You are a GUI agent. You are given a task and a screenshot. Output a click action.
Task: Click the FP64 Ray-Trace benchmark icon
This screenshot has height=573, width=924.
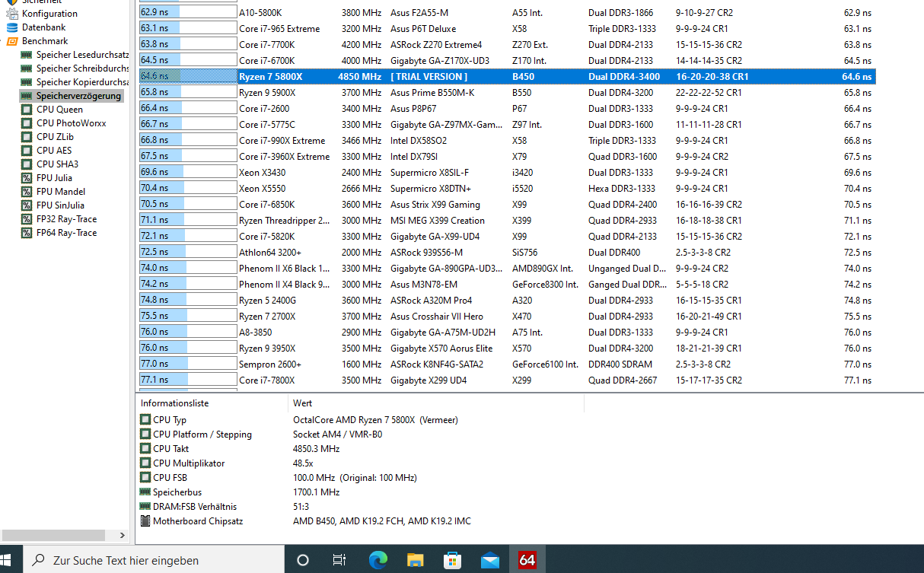click(x=27, y=233)
